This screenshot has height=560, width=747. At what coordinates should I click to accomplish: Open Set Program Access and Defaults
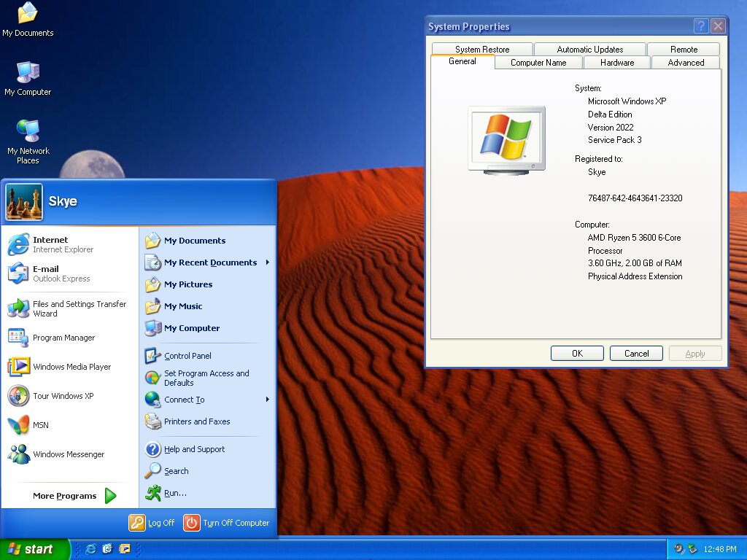coord(209,378)
